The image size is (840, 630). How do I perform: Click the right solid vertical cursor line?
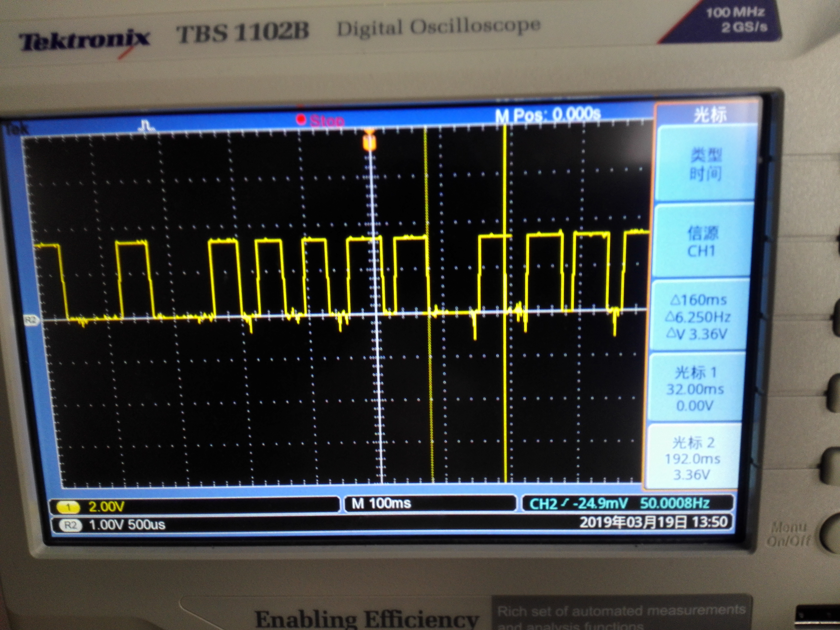pyautogui.click(x=505, y=380)
